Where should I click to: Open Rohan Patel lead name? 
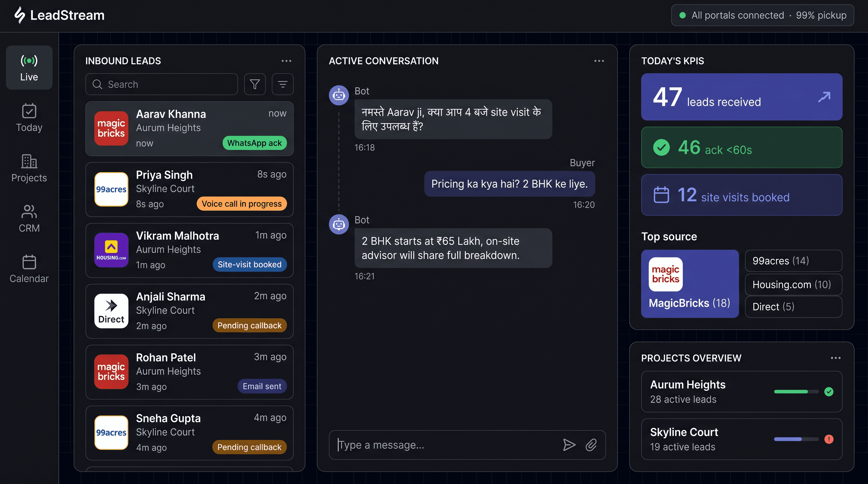[x=166, y=357]
